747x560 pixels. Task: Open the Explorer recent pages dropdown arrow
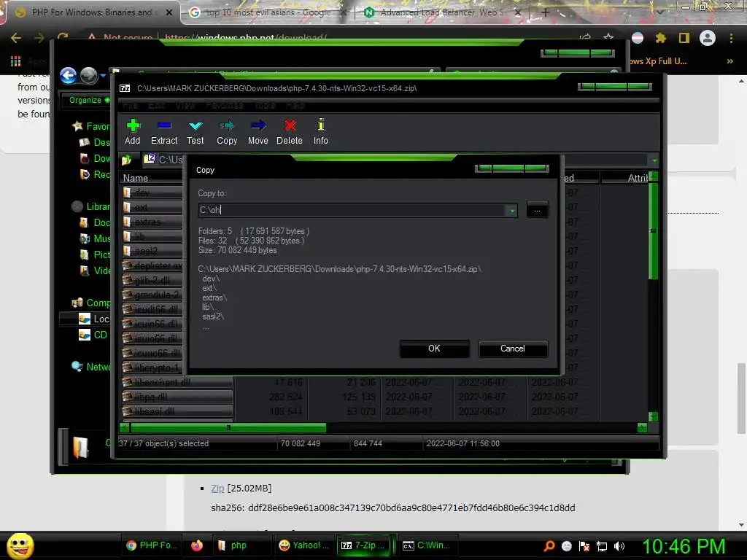click(103, 76)
